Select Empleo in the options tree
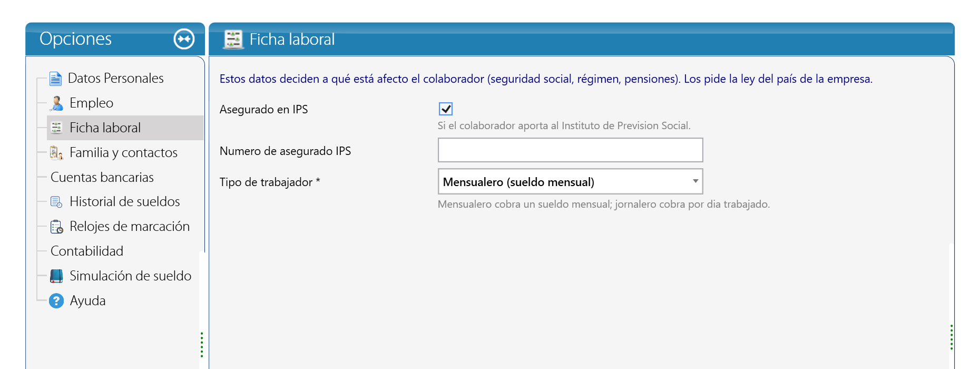The height and width of the screenshot is (369, 980). tap(91, 103)
